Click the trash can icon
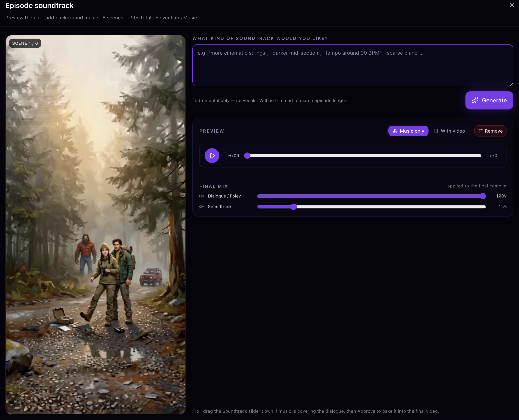 481,131
